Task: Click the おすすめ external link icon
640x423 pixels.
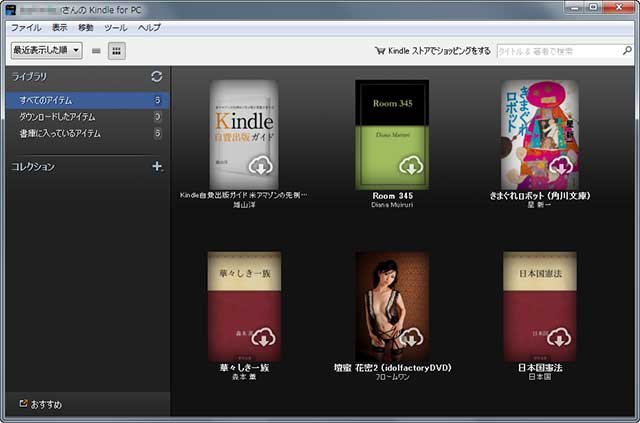Action: tap(23, 404)
